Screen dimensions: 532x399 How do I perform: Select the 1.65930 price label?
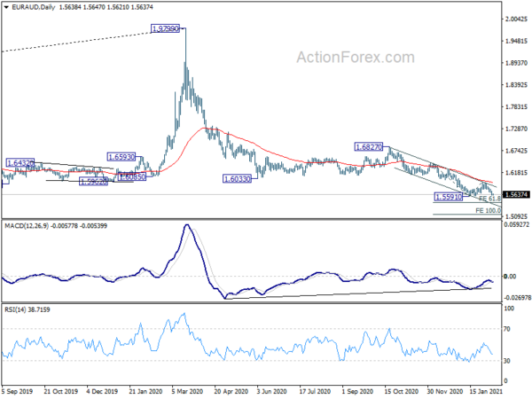[121, 157]
